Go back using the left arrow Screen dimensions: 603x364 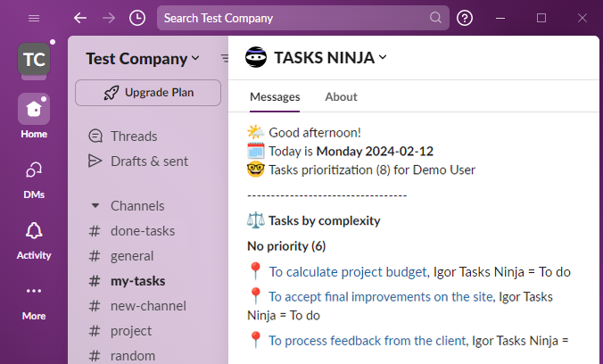click(x=80, y=18)
